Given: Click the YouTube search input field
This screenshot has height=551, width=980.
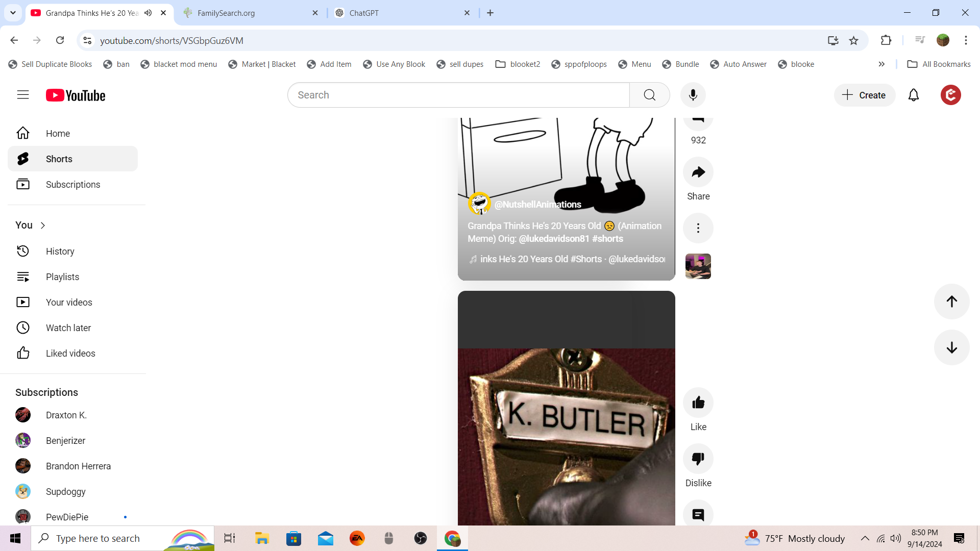Looking at the screenshot, I should [458, 95].
